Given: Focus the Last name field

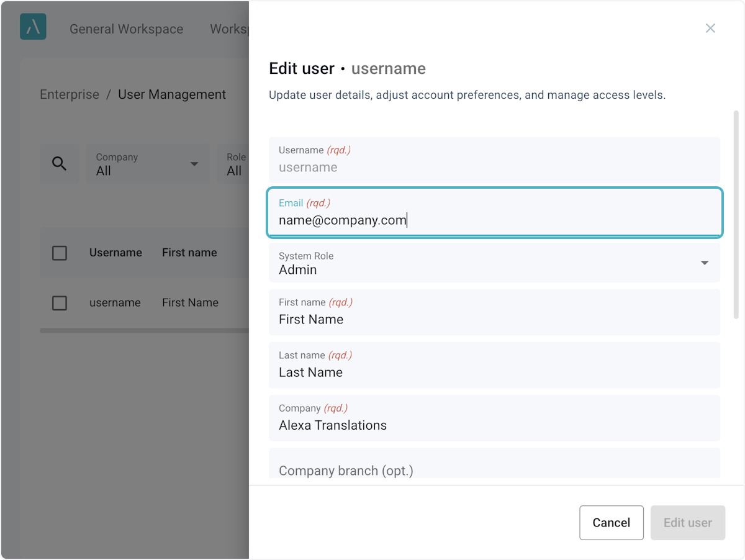Looking at the screenshot, I should 494,372.
